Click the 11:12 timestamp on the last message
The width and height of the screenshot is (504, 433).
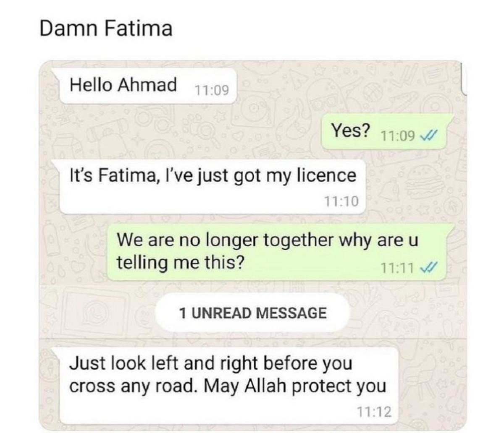point(374,412)
